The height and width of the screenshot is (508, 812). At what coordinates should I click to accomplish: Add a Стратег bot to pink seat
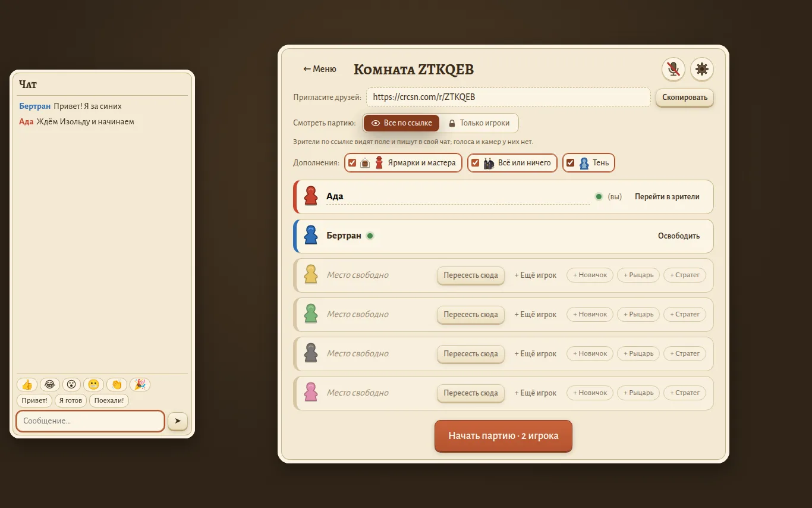pos(685,393)
